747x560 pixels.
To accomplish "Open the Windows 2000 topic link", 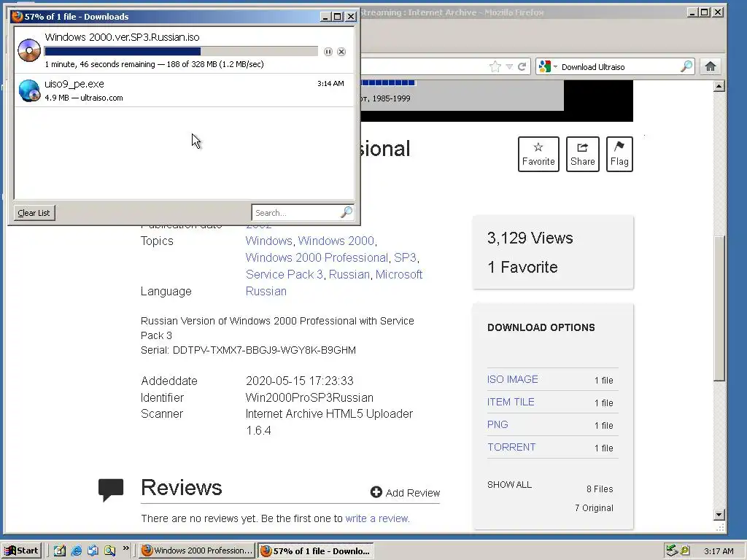I will click(x=336, y=241).
